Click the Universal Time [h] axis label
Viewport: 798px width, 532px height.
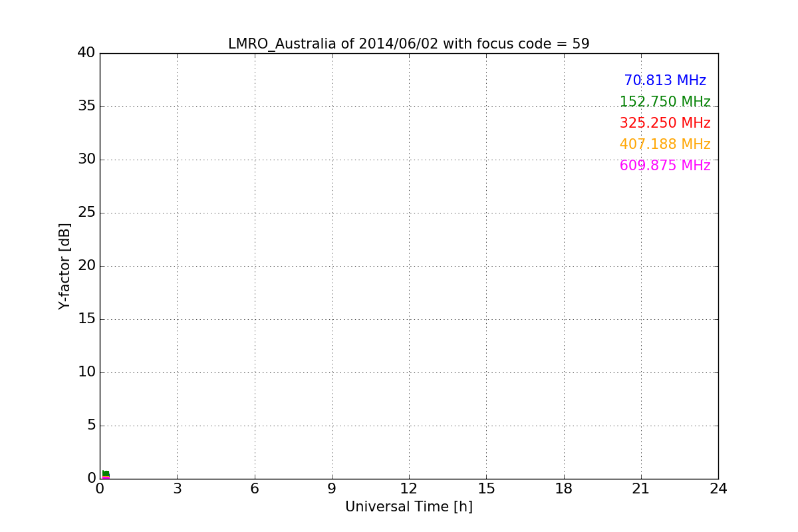[x=408, y=507]
